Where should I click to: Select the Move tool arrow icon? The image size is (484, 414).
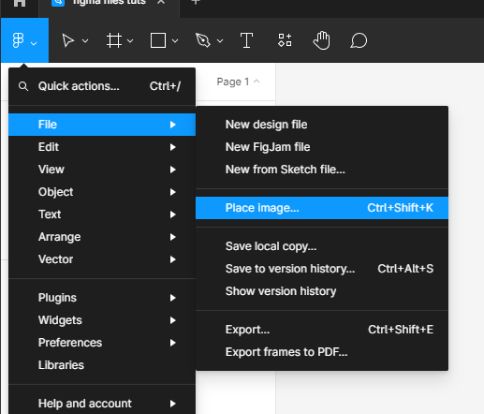(x=68, y=41)
